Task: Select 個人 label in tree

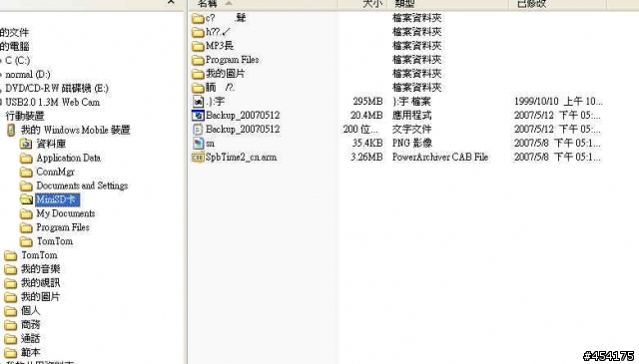Action: [x=31, y=311]
